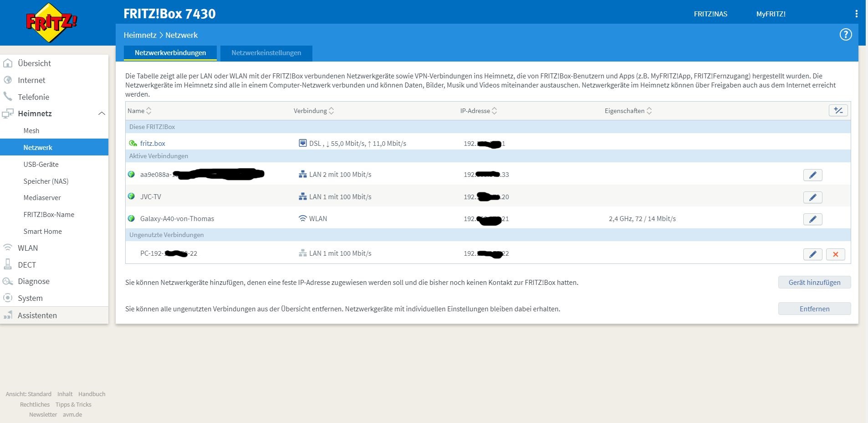Sort table by Verbindung column
The height and width of the screenshot is (423, 868).
[314, 111]
